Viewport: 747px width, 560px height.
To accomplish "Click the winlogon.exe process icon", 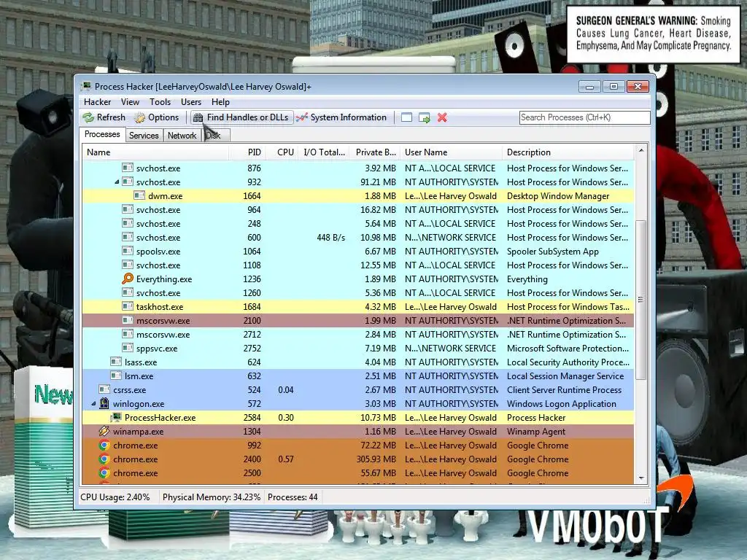I will click(x=104, y=404).
